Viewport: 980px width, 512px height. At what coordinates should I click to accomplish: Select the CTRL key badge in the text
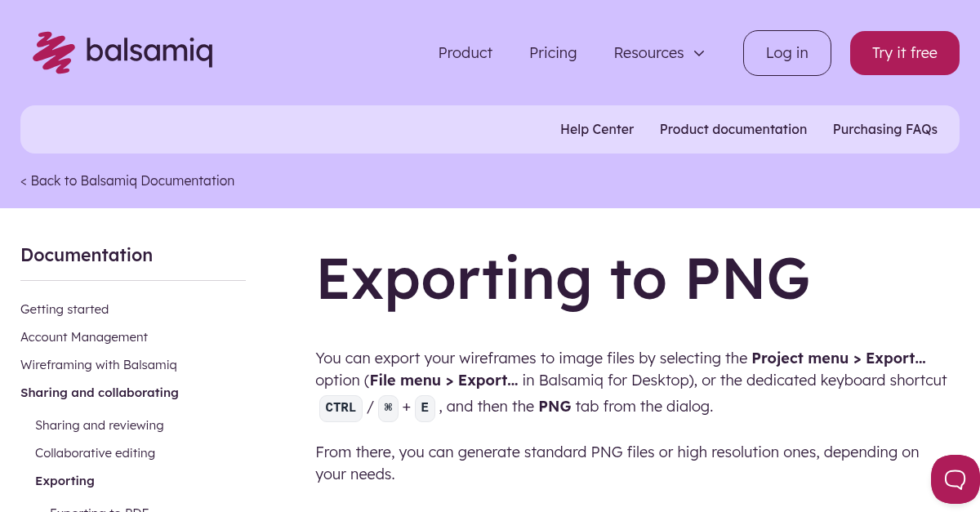341,407
